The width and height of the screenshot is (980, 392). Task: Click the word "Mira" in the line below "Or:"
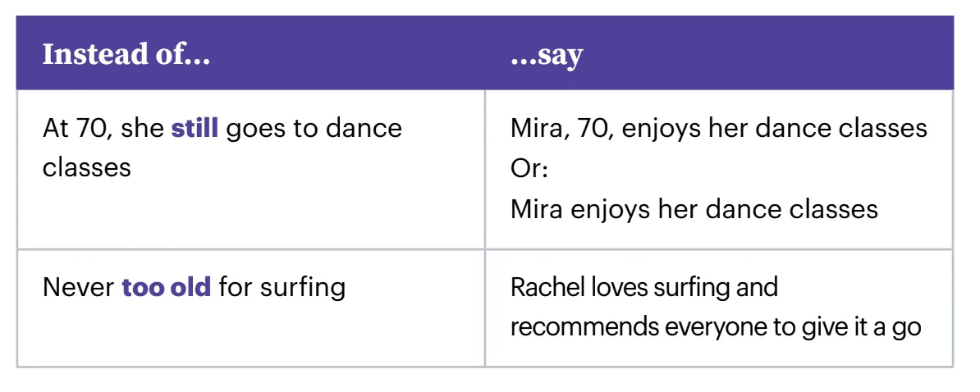(536, 208)
